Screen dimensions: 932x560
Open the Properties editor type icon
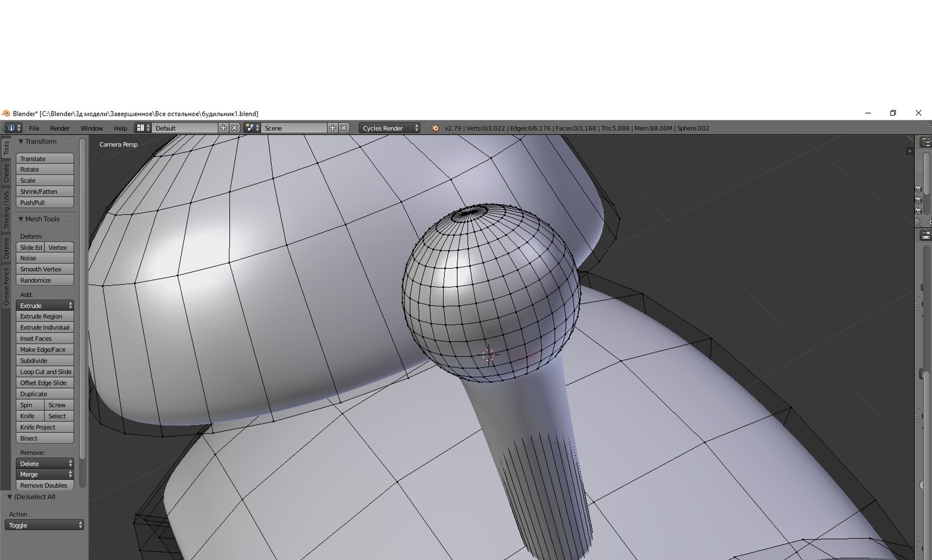click(926, 236)
